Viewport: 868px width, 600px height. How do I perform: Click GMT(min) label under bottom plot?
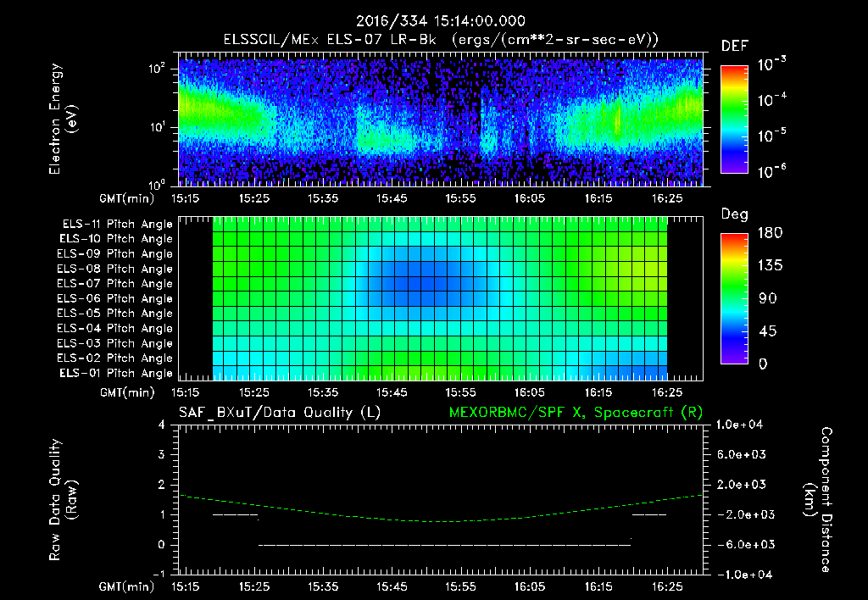(127, 586)
